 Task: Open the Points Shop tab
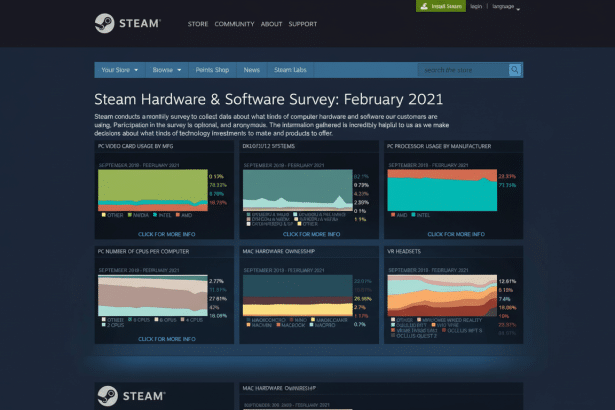212,70
